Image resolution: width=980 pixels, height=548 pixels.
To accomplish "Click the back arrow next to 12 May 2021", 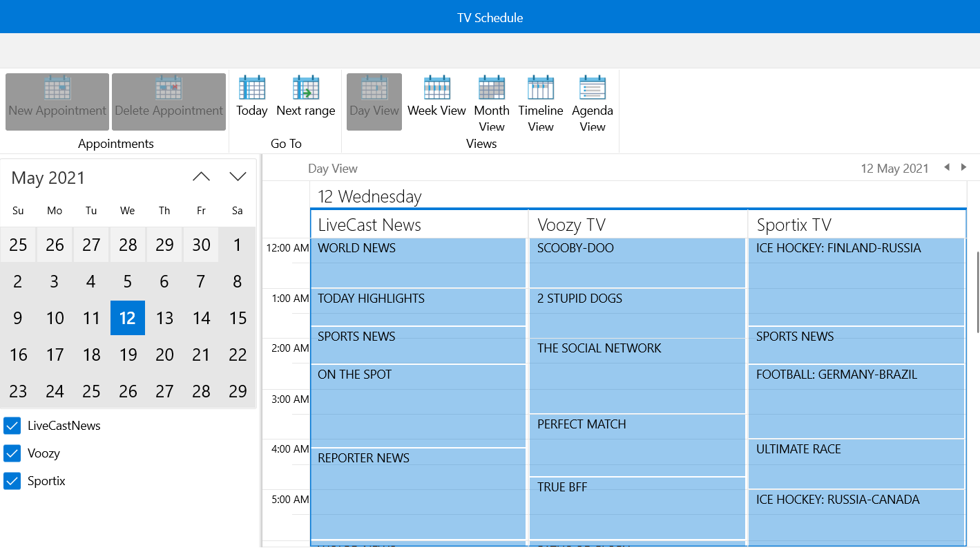I will (947, 167).
